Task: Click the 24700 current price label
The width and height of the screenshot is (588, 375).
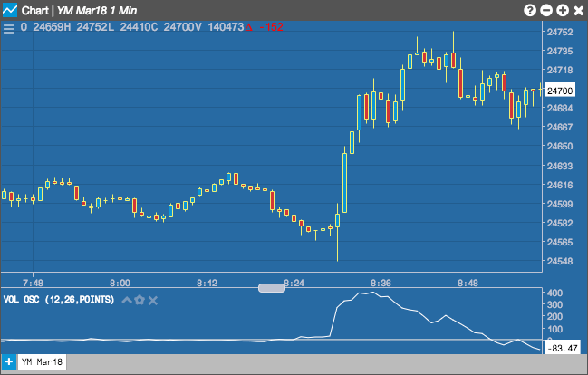Action: 560,91
